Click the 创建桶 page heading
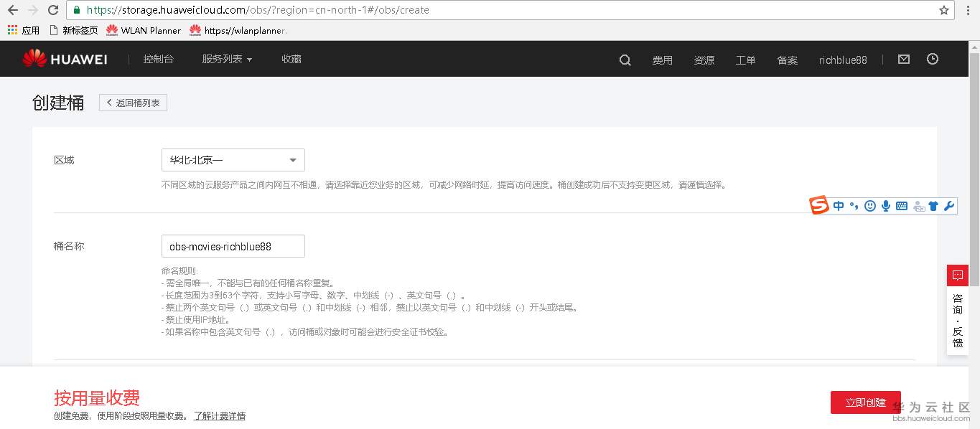 58,103
